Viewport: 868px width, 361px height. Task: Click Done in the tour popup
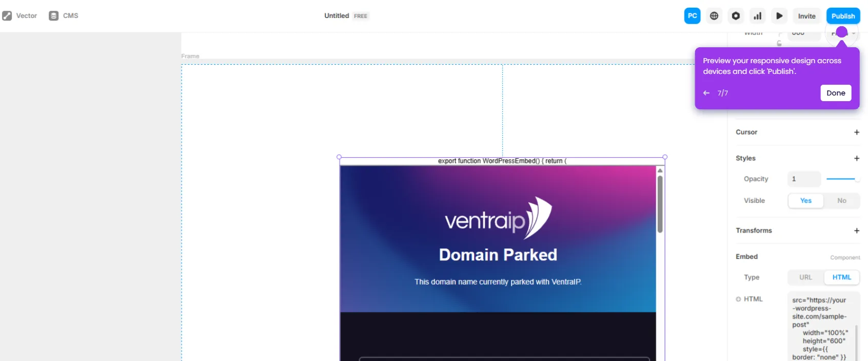[x=836, y=93]
